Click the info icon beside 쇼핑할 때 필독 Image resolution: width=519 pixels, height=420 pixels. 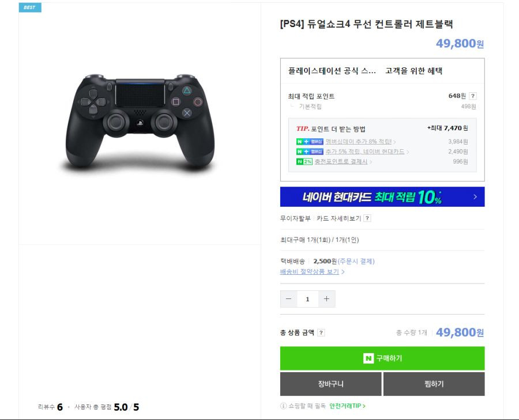pos(283,406)
